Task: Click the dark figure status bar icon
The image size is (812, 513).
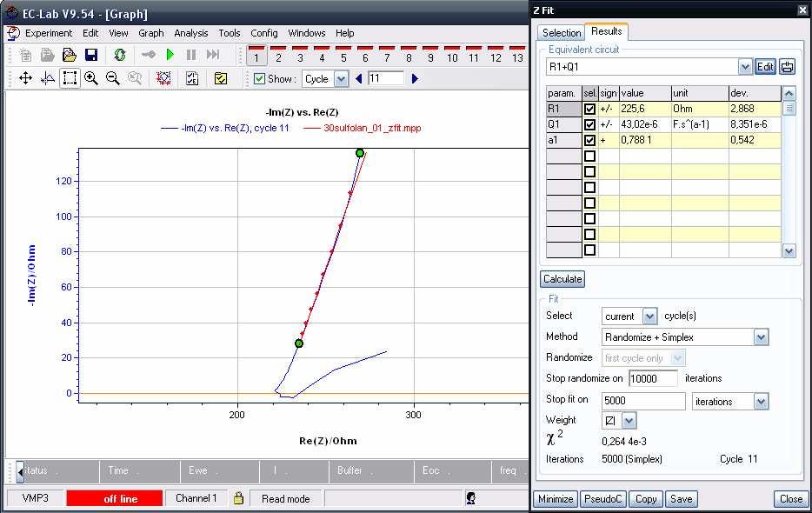Action: (x=470, y=498)
